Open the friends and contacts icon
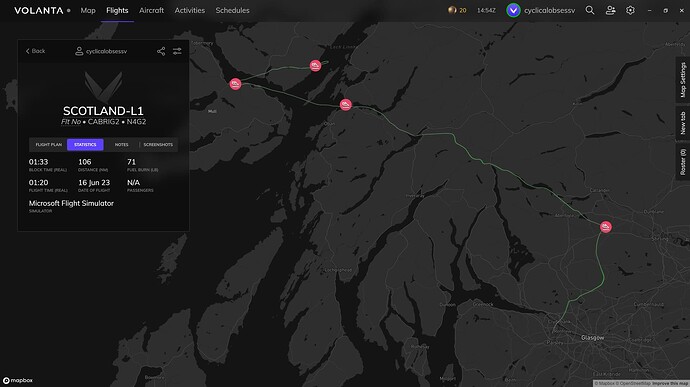Screen dimensions: 690x387 (x=610, y=10)
